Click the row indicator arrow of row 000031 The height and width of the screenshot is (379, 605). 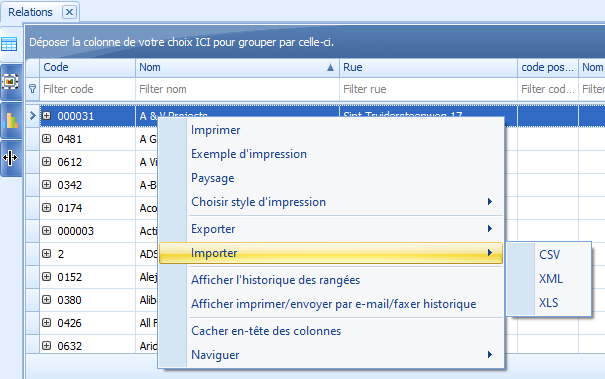[33, 115]
